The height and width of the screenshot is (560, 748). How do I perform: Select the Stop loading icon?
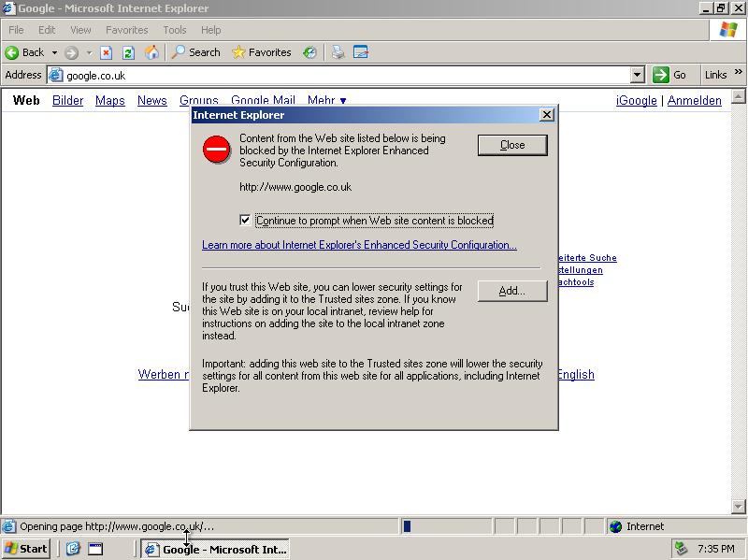pos(108,52)
